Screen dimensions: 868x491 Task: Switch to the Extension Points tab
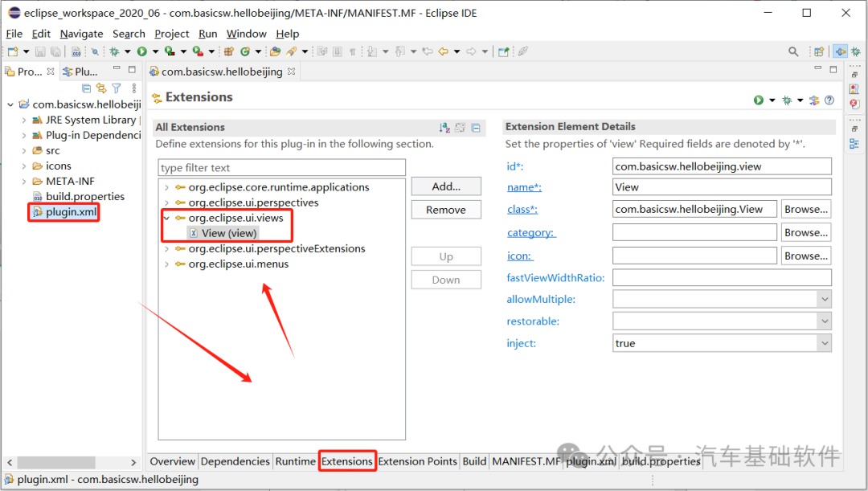pos(417,461)
